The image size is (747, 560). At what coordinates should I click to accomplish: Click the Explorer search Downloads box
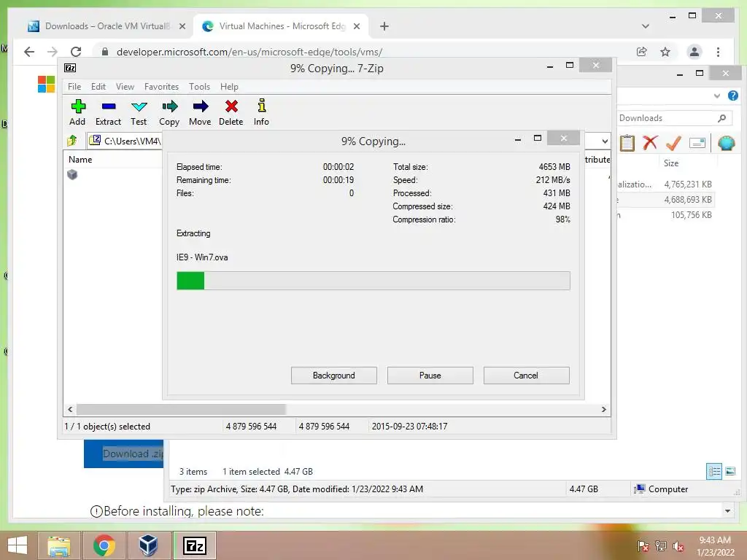click(x=673, y=118)
